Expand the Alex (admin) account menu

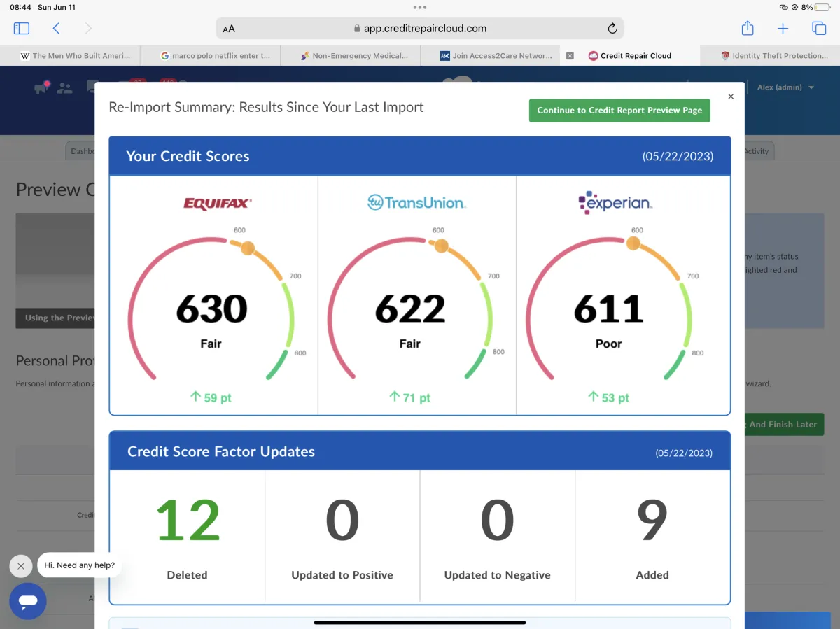pyautogui.click(x=785, y=87)
